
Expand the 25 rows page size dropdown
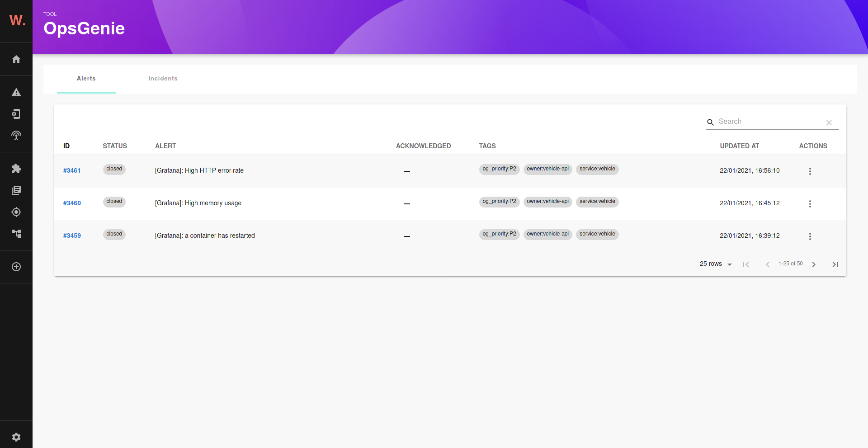tap(716, 264)
